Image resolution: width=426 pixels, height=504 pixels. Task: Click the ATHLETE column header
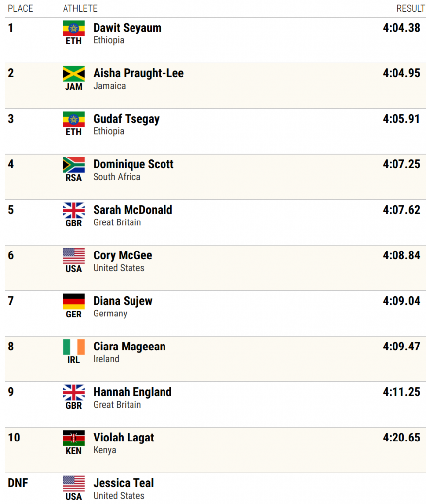coord(80,9)
